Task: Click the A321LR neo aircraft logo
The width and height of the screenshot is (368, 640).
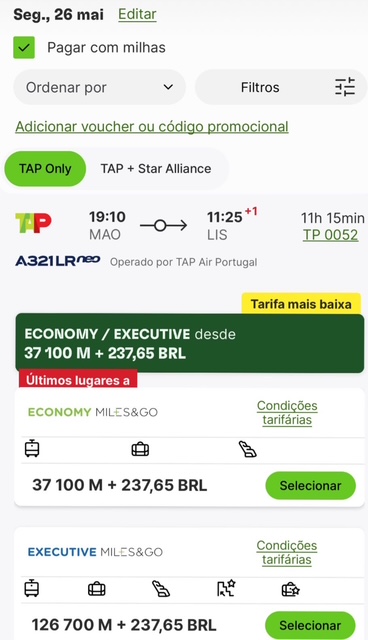Action: [58, 260]
